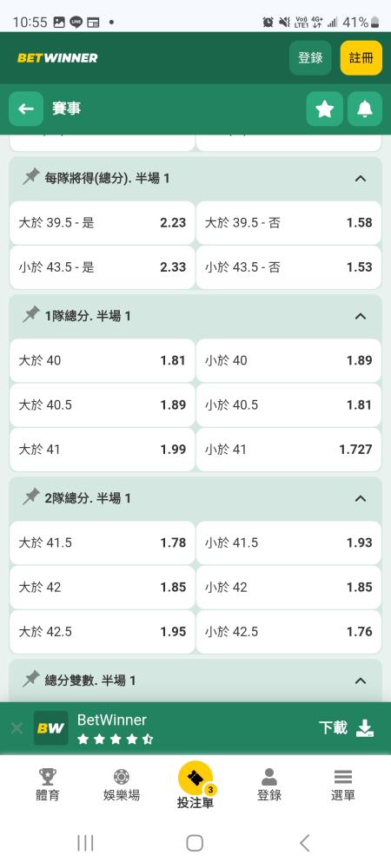Select 大於 40.5 odds 1.89
This screenshot has height=868, width=391.
tap(103, 404)
